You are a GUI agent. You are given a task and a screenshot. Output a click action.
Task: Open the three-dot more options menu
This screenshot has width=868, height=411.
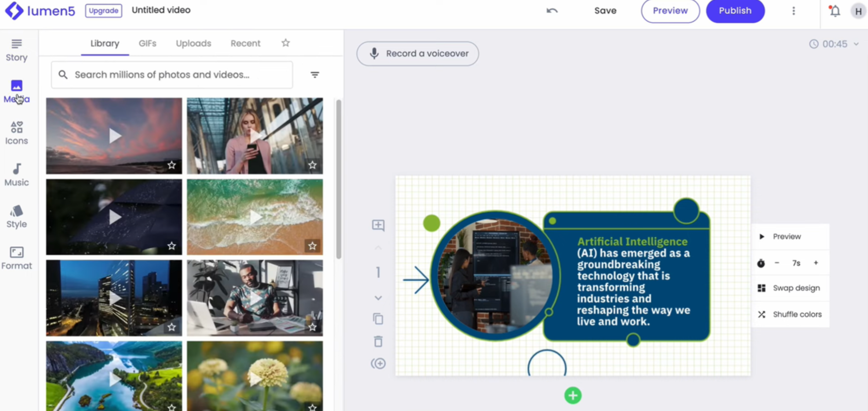click(x=794, y=11)
